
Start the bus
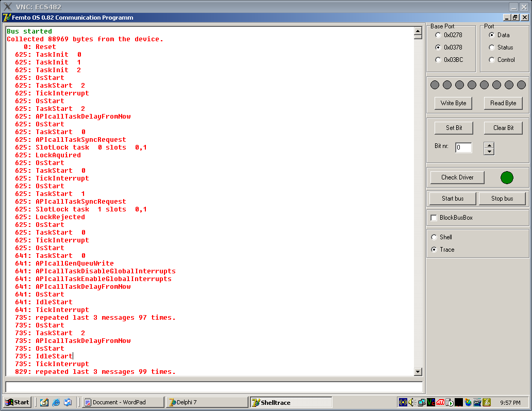[x=453, y=199]
